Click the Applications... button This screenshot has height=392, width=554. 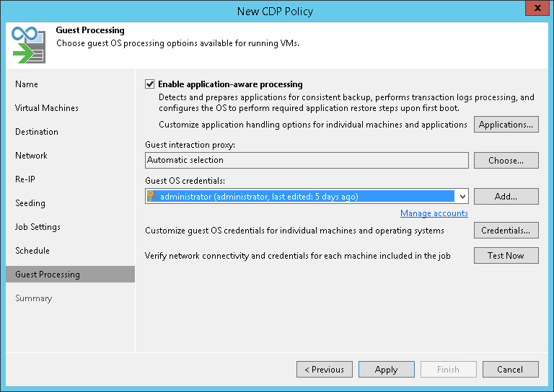(506, 125)
